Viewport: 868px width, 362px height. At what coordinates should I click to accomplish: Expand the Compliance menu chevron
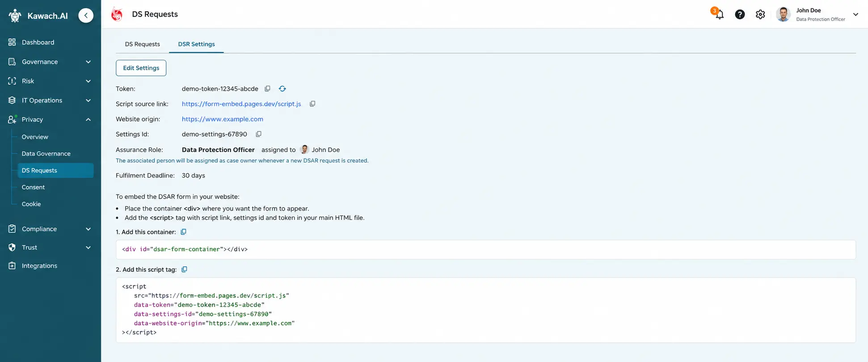point(88,229)
